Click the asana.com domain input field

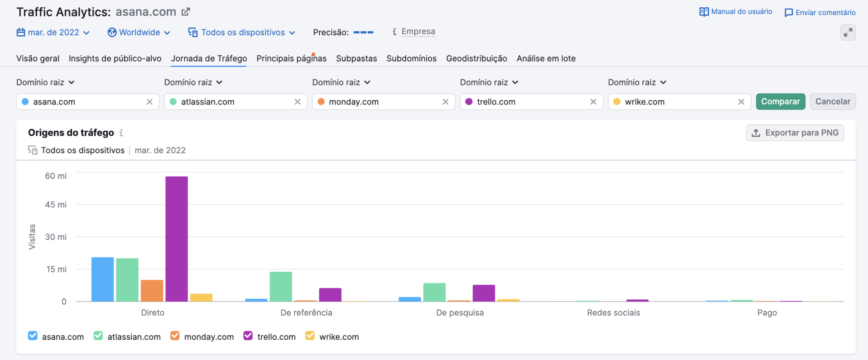pyautogui.click(x=88, y=102)
